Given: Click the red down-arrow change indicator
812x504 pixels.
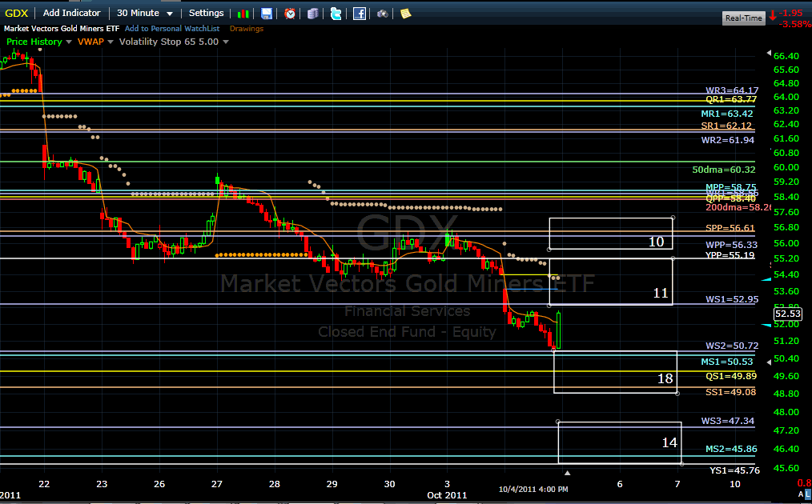Looking at the screenshot, I should point(773,16).
